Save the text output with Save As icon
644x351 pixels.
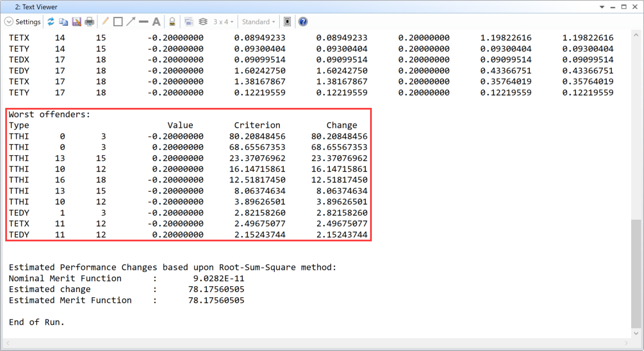point(76,22)
